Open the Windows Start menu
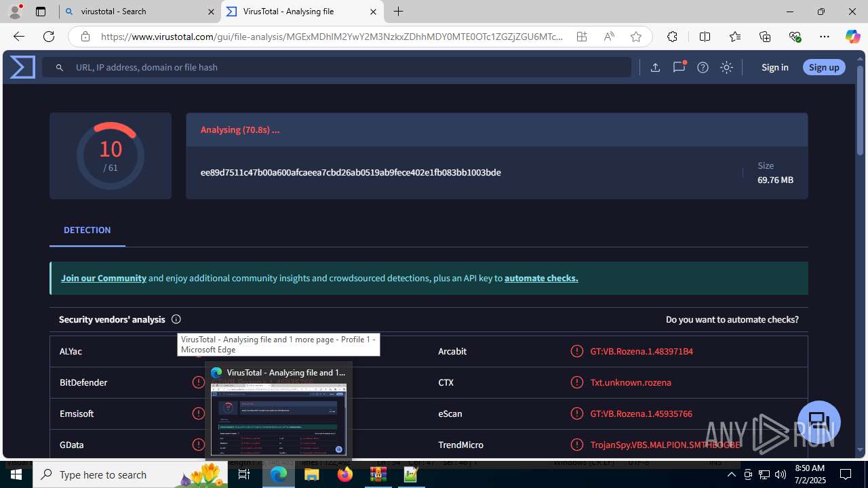 click(x=16, y=474)
